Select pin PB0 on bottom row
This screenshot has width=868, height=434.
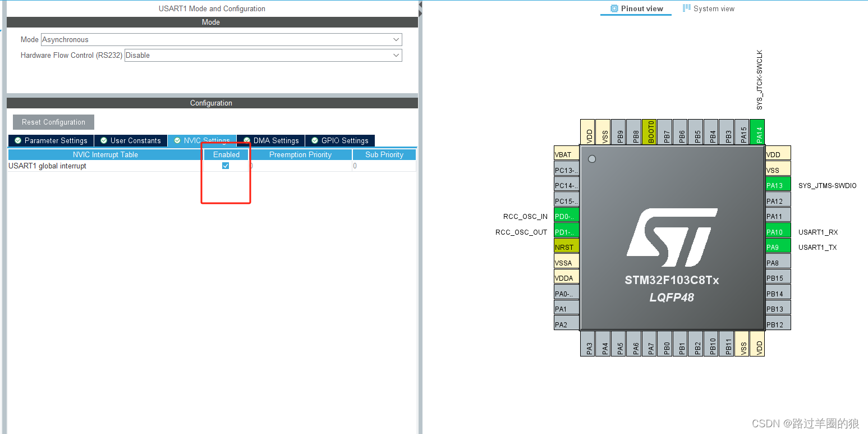[x=664, y=343]
